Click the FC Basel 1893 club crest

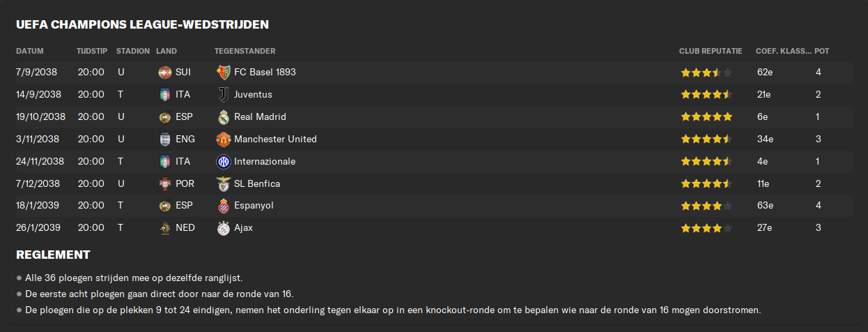223,72
